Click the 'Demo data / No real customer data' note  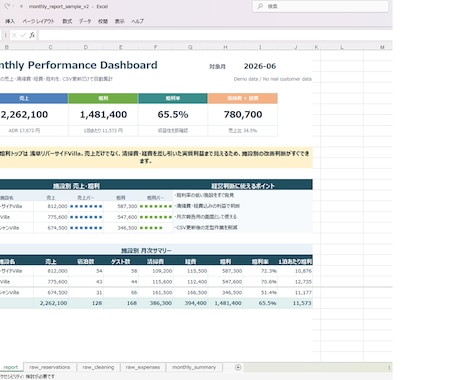(x=273, y=79)
